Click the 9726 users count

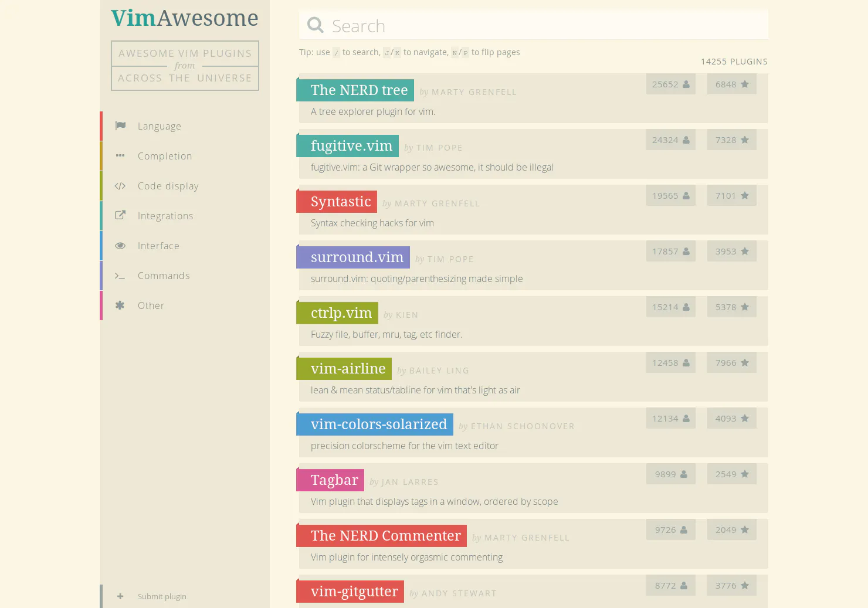[x=666, y=530]
